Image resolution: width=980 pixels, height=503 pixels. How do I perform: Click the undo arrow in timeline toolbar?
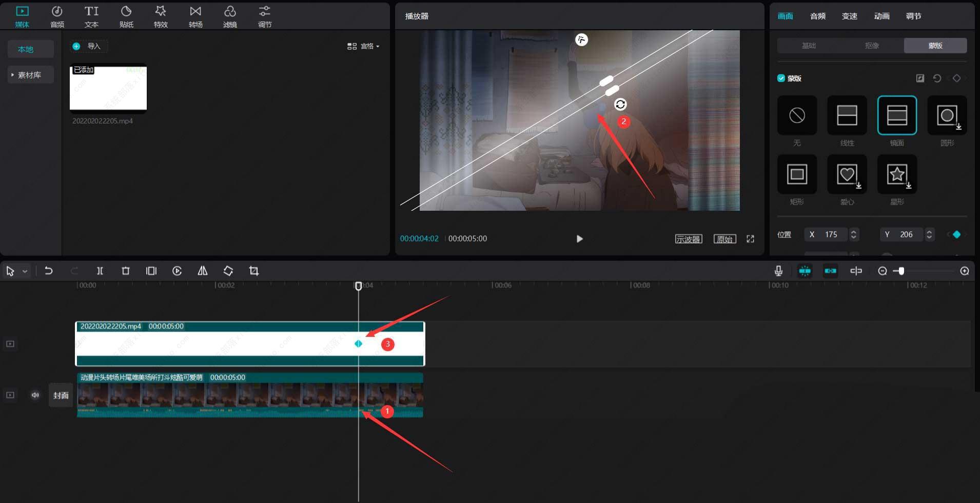(49, 271)
